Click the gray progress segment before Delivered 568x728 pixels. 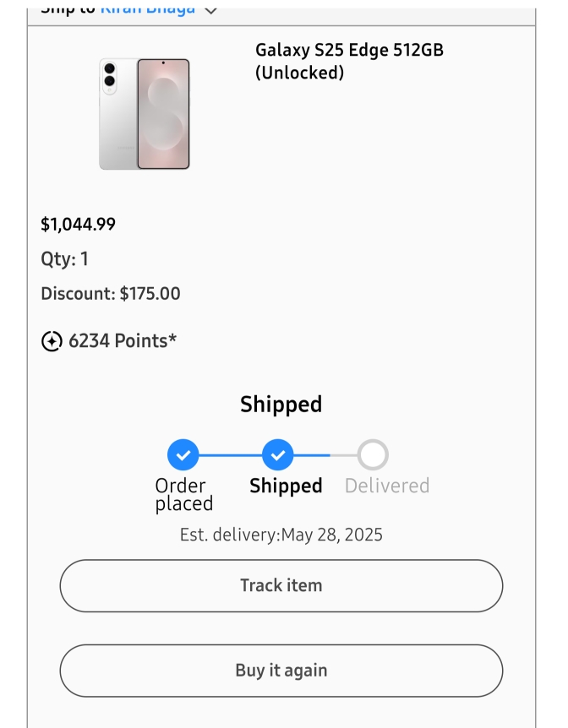coord(343,455)
